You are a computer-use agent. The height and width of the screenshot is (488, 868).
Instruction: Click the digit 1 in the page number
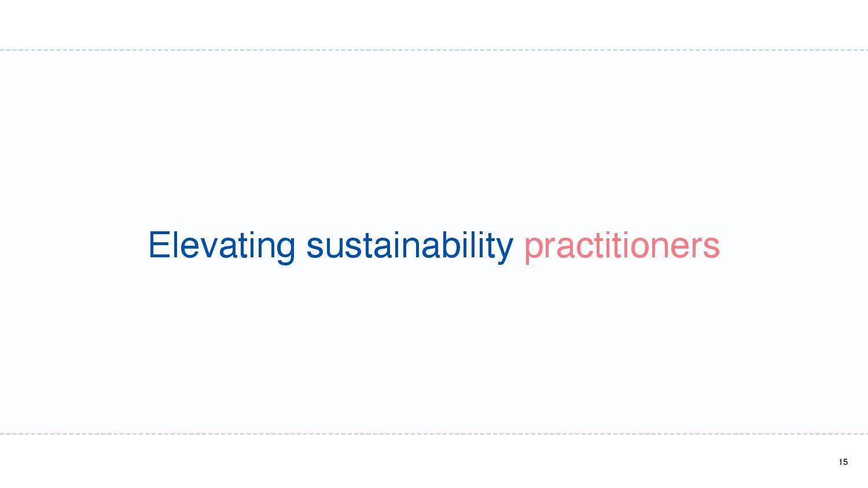[840, 461]
